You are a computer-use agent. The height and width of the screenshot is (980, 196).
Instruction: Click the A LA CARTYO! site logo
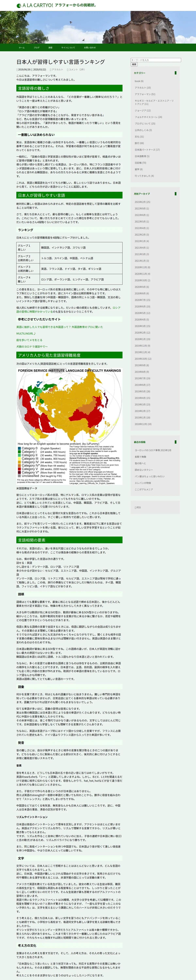[x=35, y=5]
